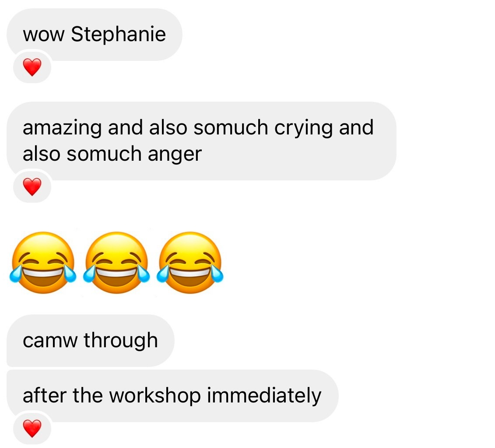Click the word "camw" typo text
This screenshot has height=448, width=495.
50,341
